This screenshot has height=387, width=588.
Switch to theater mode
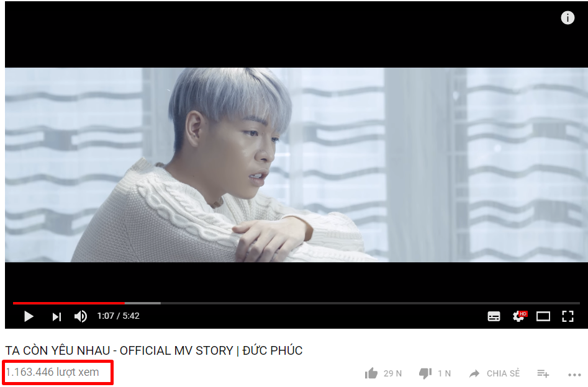pos(543,316)
